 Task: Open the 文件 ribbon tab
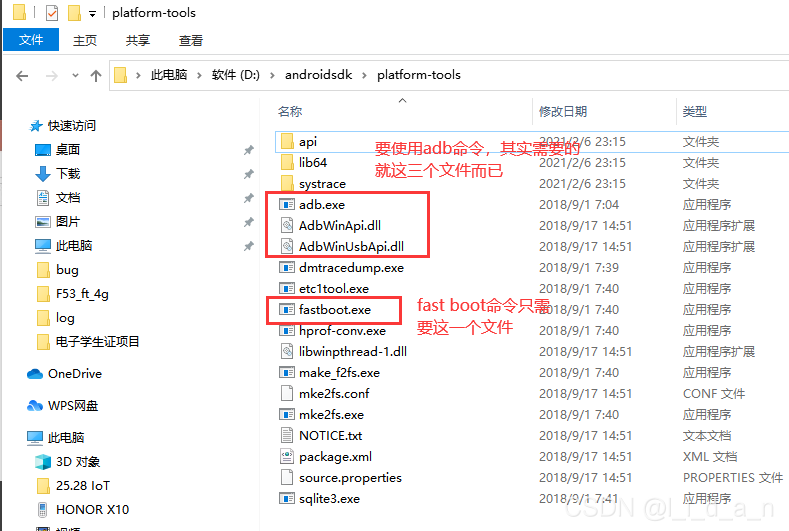pos(31,40)
